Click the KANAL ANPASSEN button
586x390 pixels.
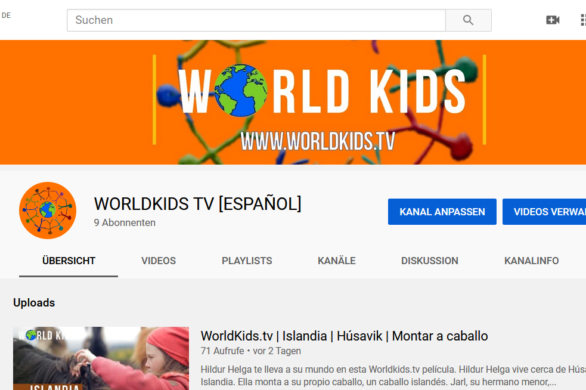coord(442,212)
